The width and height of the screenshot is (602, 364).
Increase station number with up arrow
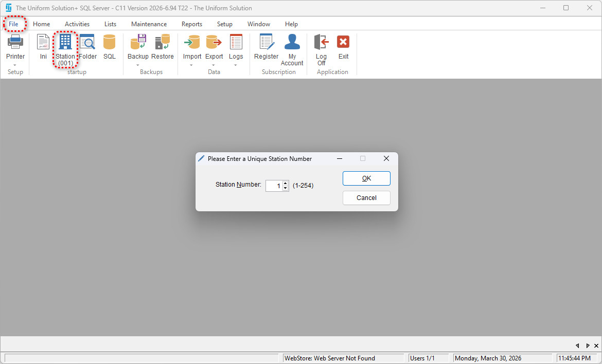[x=286, y=183]
